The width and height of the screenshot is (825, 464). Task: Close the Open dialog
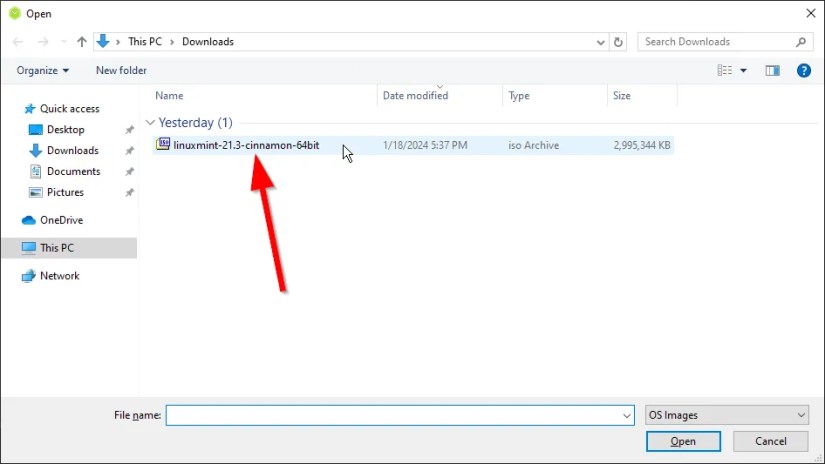(x=811, y=13)
